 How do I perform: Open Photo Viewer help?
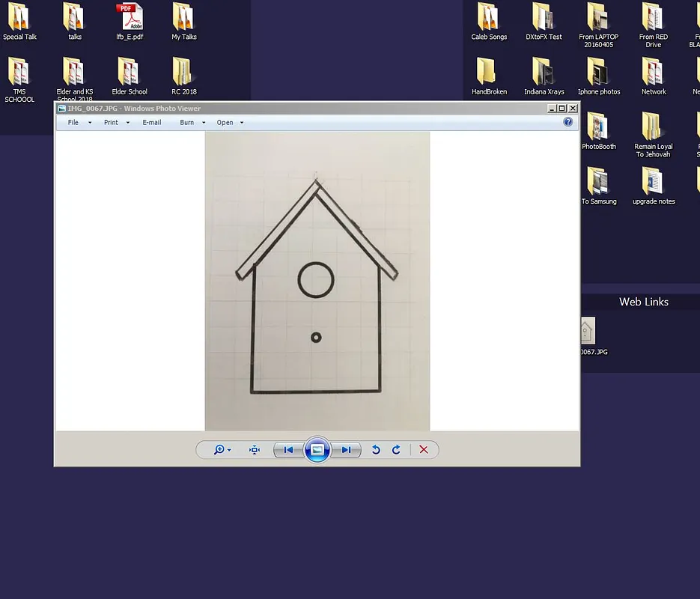coord(567,122)
